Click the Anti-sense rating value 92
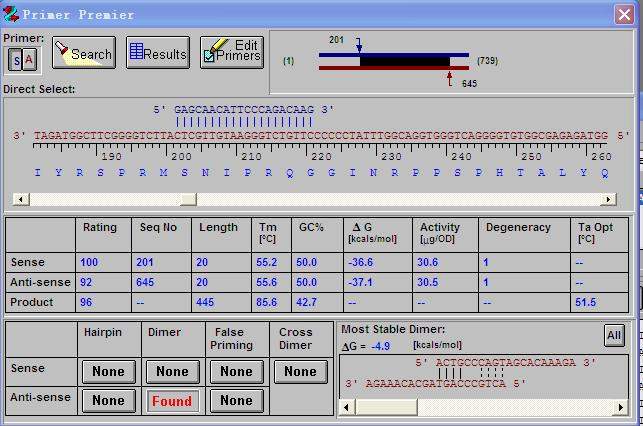Screen dimensions: 643x426 pyautogui.click(x=86, y=282)
